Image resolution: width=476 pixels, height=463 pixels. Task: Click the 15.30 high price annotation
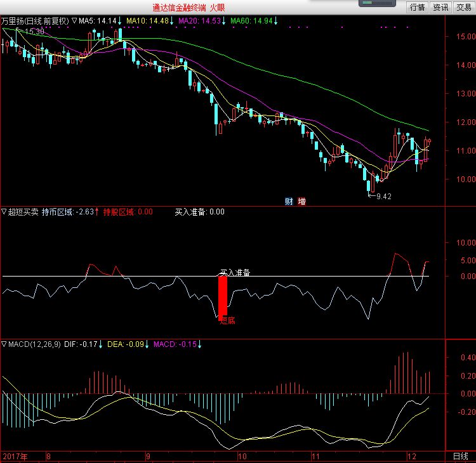(34, 32)
